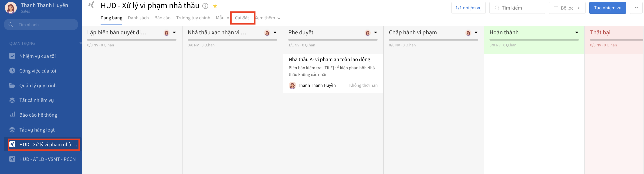This screenshot has height=174, width=644.
Task: Click the search magnifier icon in Tìm nhanh
Action: (x=11, y=24)
